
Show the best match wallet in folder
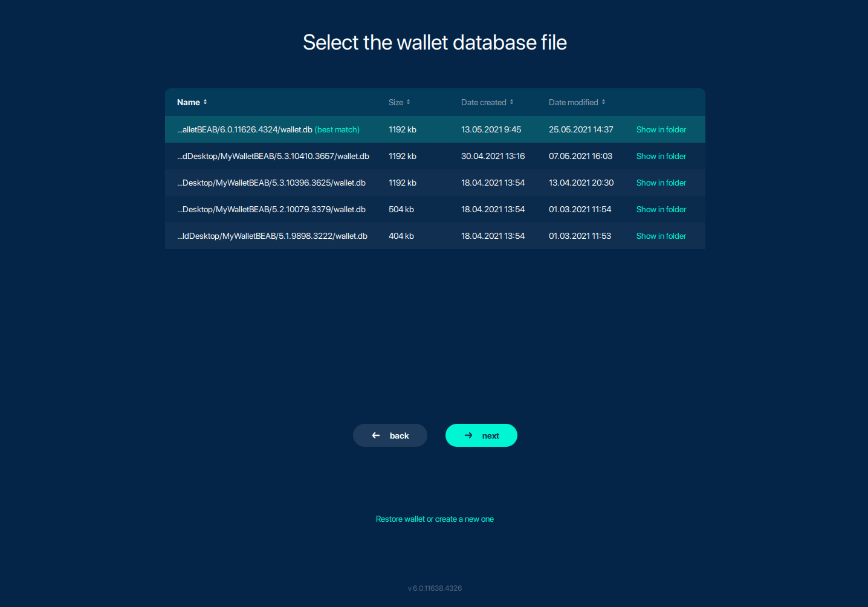click(x=661, y=129)
